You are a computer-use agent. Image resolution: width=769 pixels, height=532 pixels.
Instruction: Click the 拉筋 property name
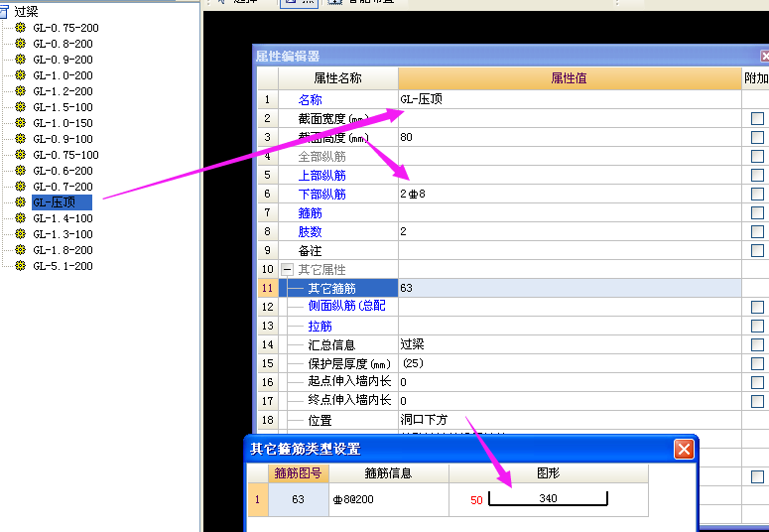click(x=320, y=326)
